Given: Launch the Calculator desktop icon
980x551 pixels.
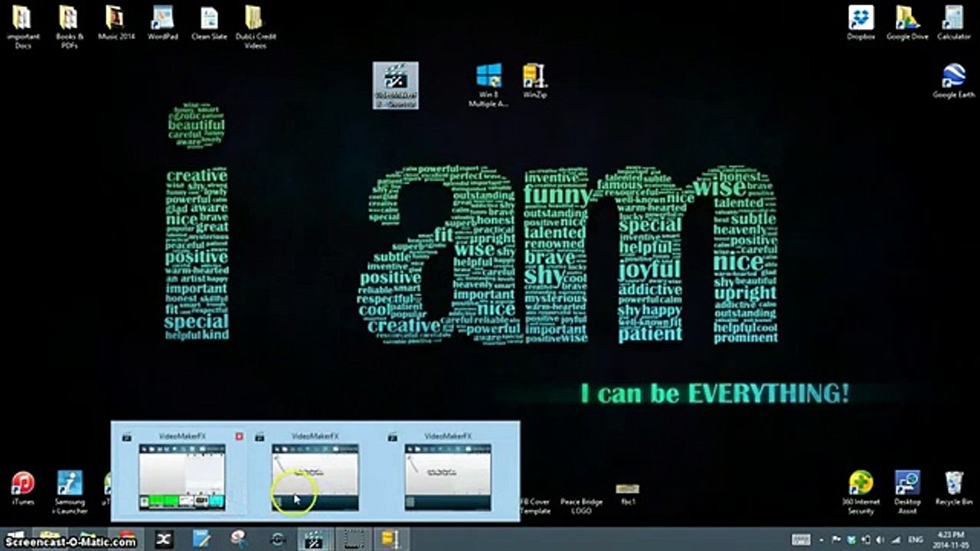Looking at the screenshot, I should [x=953, y=23].
